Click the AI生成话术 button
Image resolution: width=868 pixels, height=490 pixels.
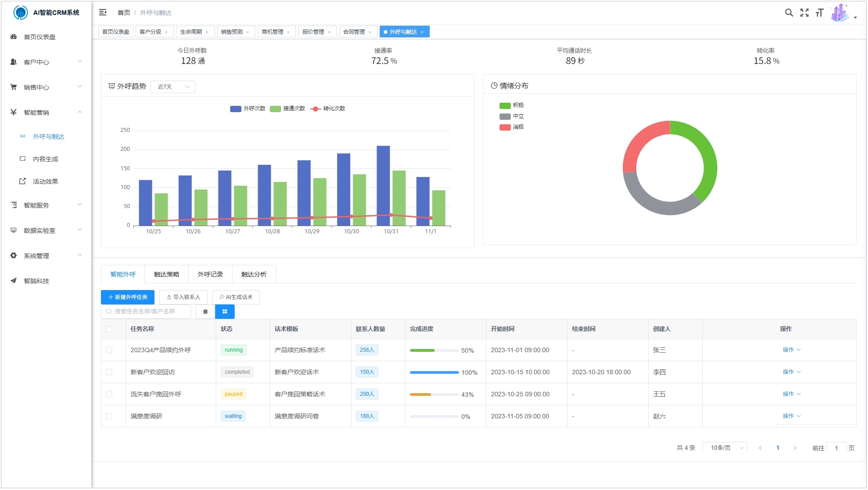click(236, 297)
